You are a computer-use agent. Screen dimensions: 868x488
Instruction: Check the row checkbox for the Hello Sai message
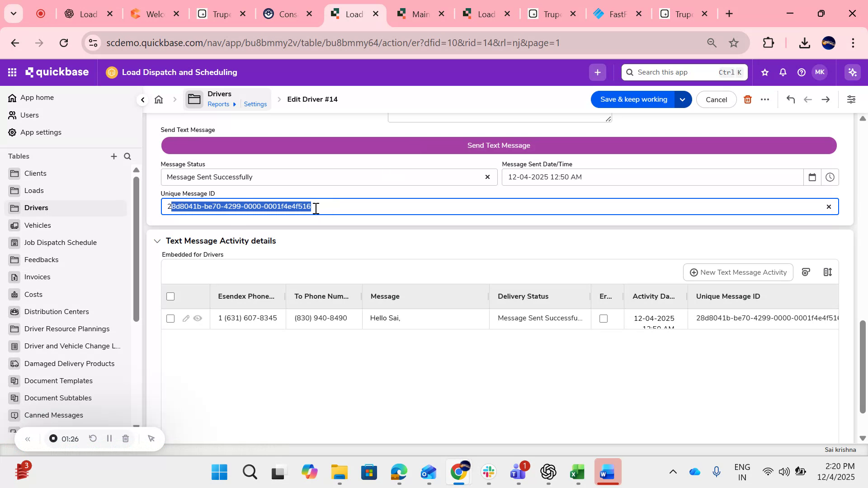click(170, 318)
